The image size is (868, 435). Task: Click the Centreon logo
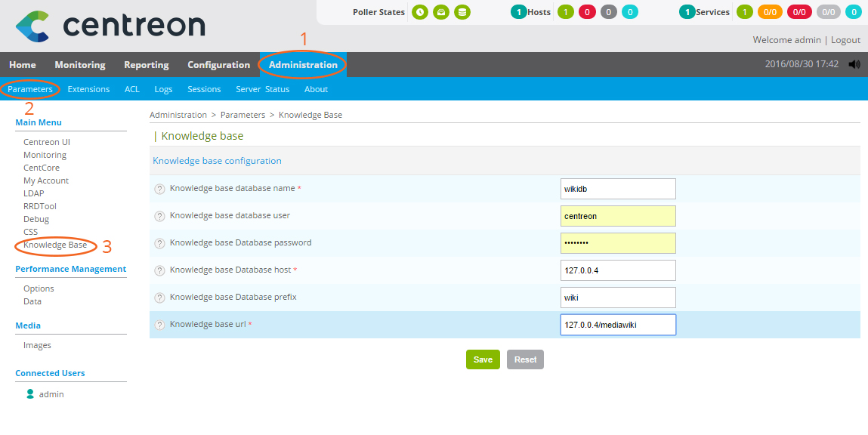click(110, 26)
